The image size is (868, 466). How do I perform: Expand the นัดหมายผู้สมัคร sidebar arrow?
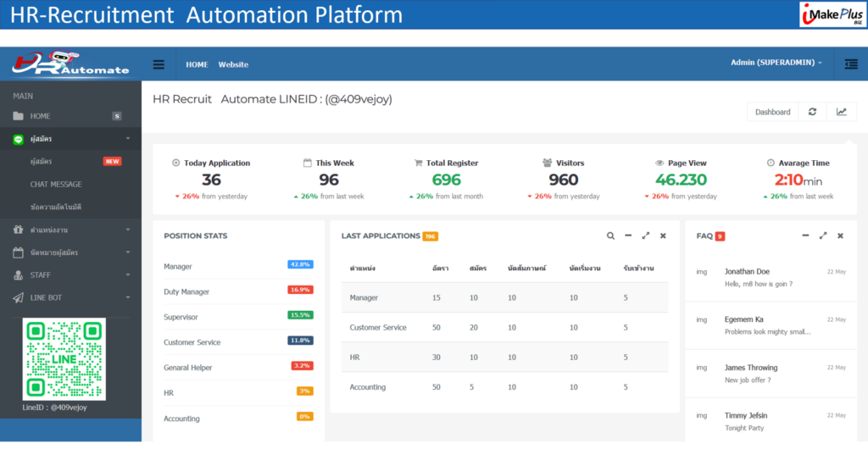(x=128, y=252)
